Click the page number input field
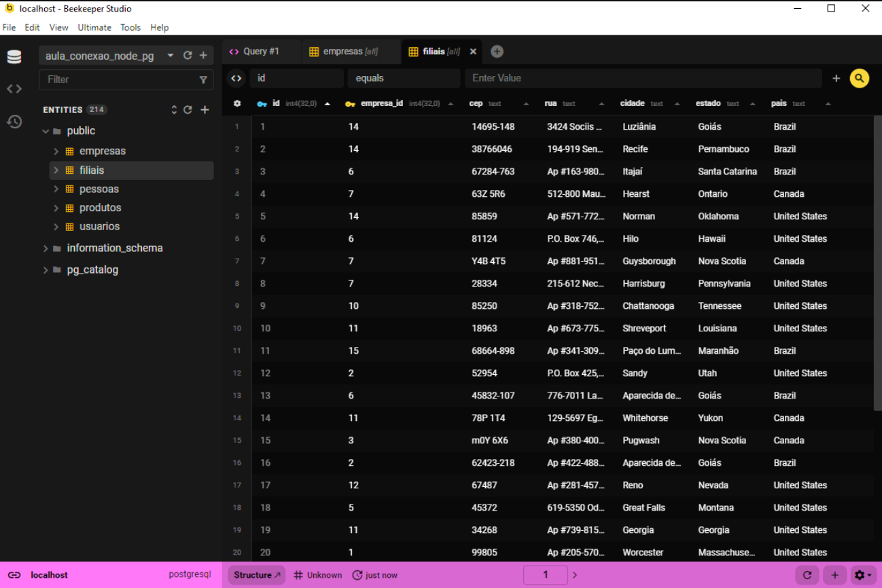Screen dimensions: 882x588 [x=545, y=575]
